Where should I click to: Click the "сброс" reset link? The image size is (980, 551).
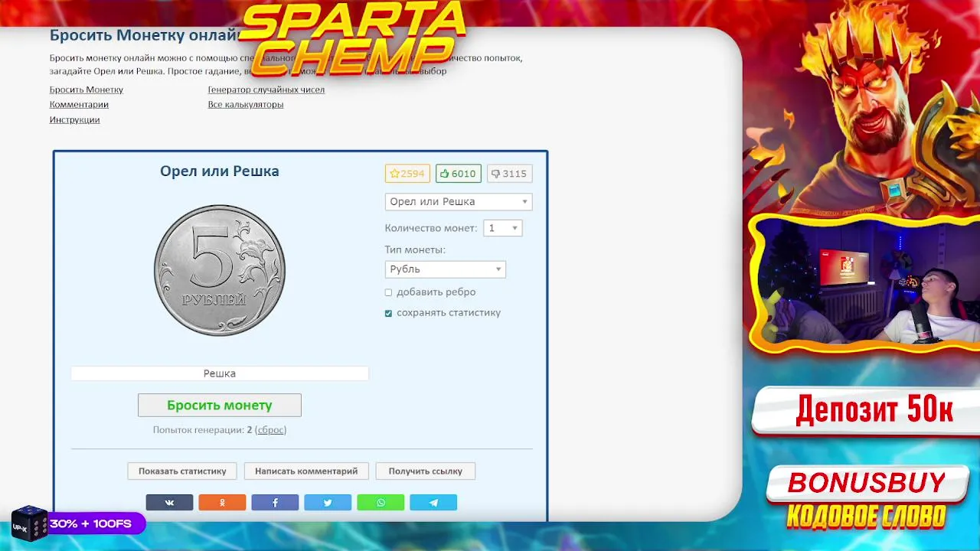[271, 430]
